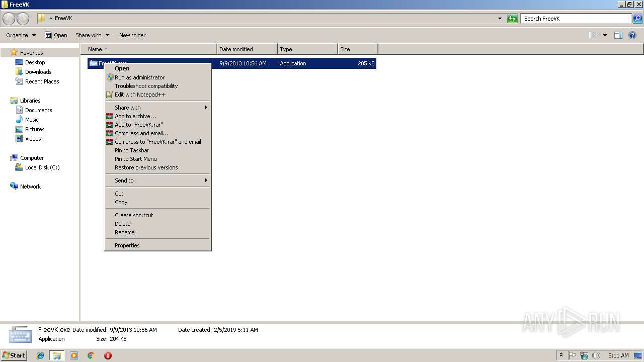644x362 pixels.
Task: Expand Share with submenu in context menu
Action: tap(157, 108)
